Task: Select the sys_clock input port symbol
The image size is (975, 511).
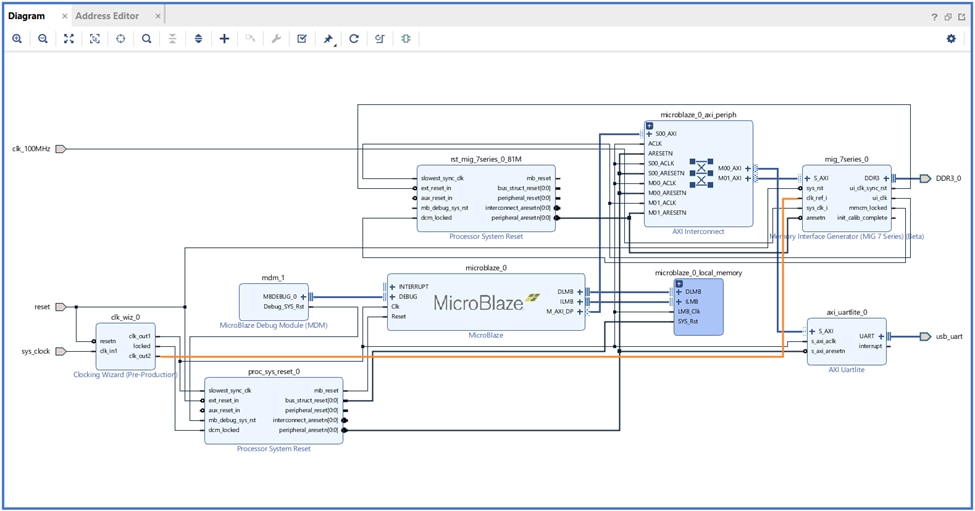Action: (61, 351)
